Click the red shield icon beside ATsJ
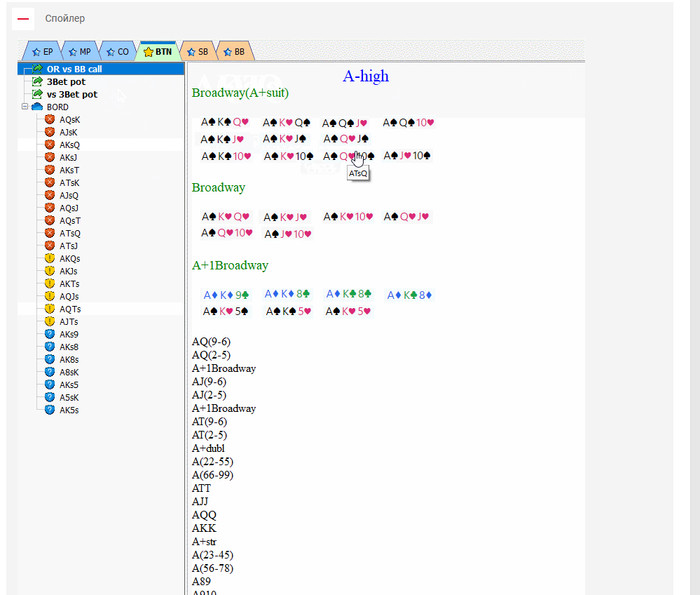This screenshot has width=700, height=595. (x=50, y=246)
